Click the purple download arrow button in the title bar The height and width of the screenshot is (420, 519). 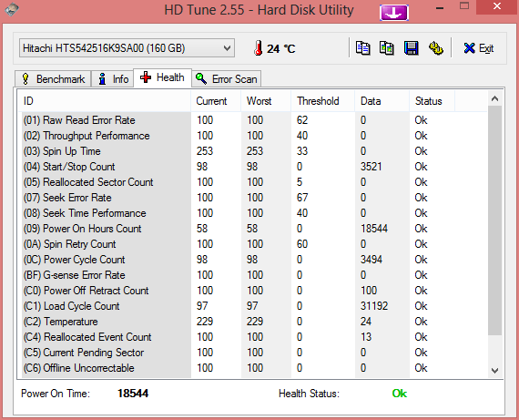[x=394, y=13]
